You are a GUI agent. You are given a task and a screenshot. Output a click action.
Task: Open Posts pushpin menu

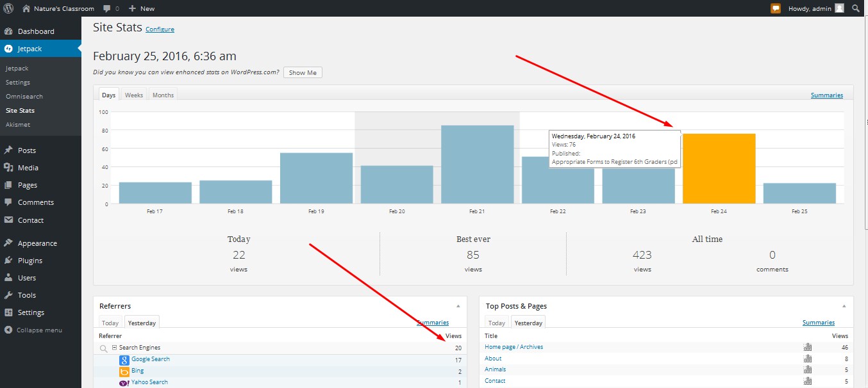click(40, 150)
